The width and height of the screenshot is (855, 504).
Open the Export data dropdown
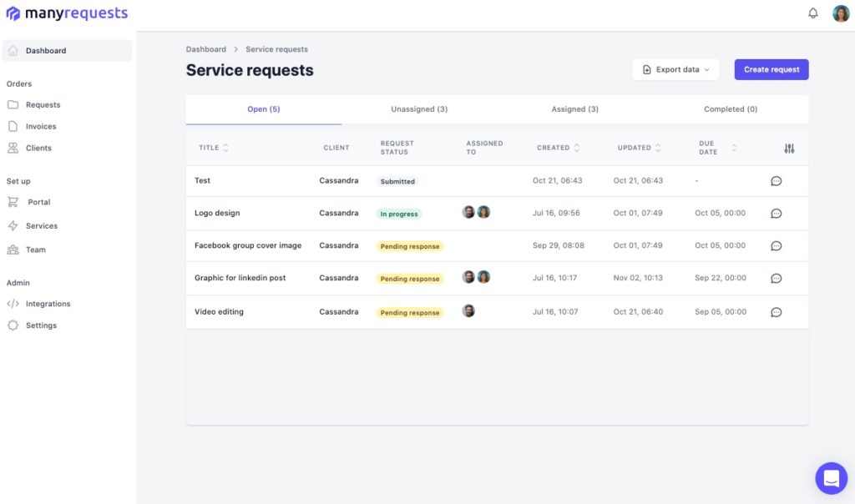[x=675, y=69]
